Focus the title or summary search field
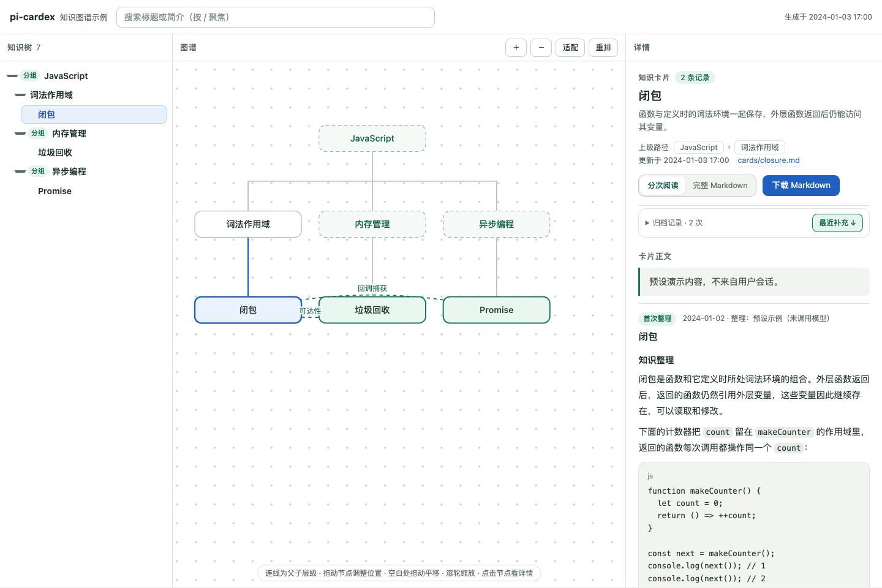 pyautogui.click(x=276, y=17)
